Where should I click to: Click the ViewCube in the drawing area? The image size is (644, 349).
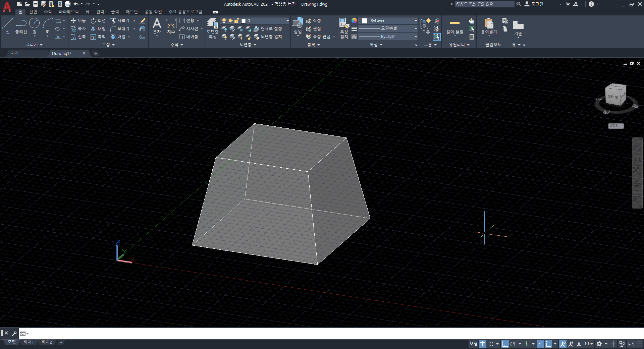tap(615, 95)
